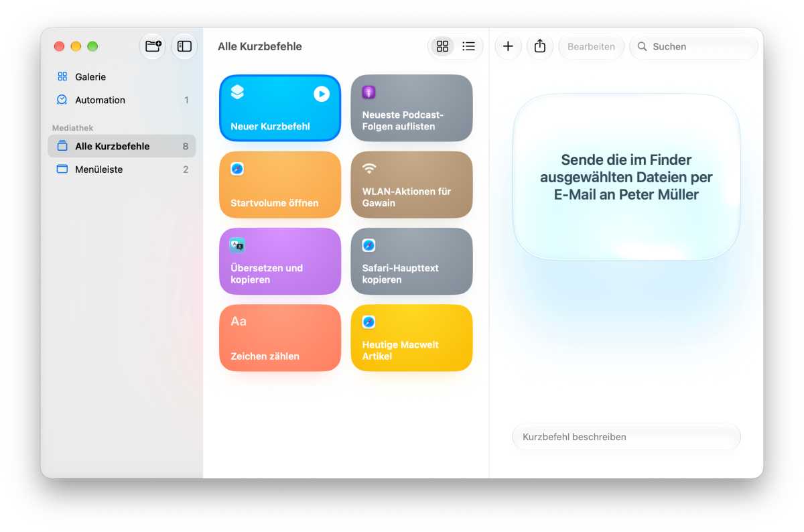Switch to grid view
The height and width of the screenshot is (532, 804).
(442, 46)
